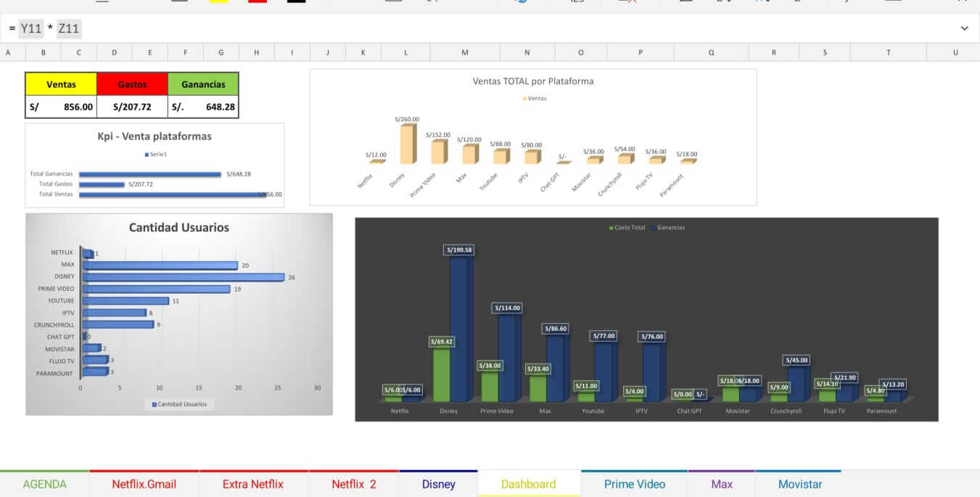Image resolution: width=980 pixels, height=497 pixels.
Task: Select the Prime Video sheet tab
Action: click(x=634, y=483)
